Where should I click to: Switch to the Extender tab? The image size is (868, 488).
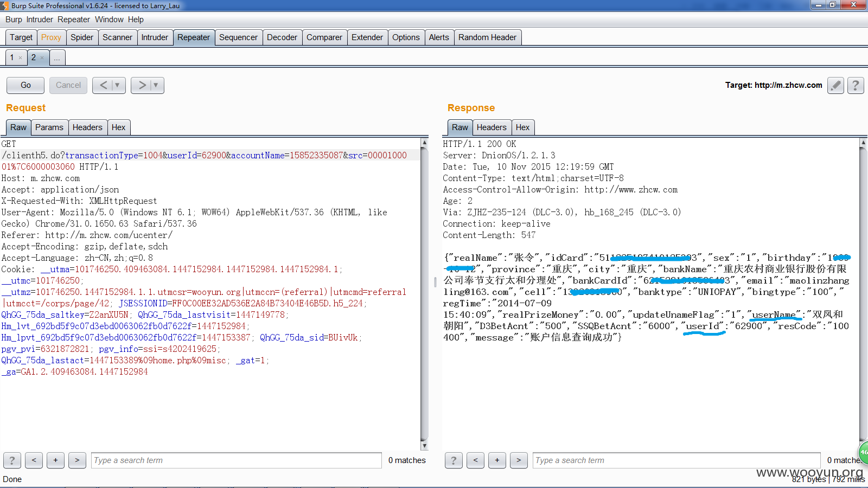click(x=367, y=37)
